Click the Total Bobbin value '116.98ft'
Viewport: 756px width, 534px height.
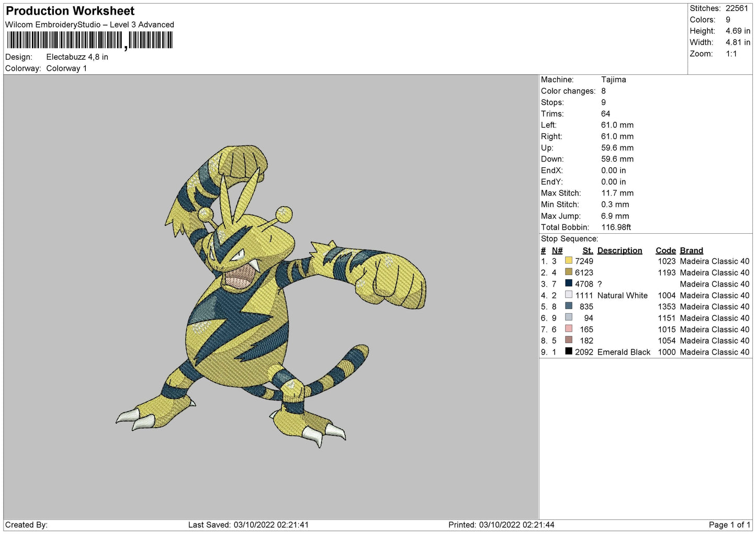616,228
